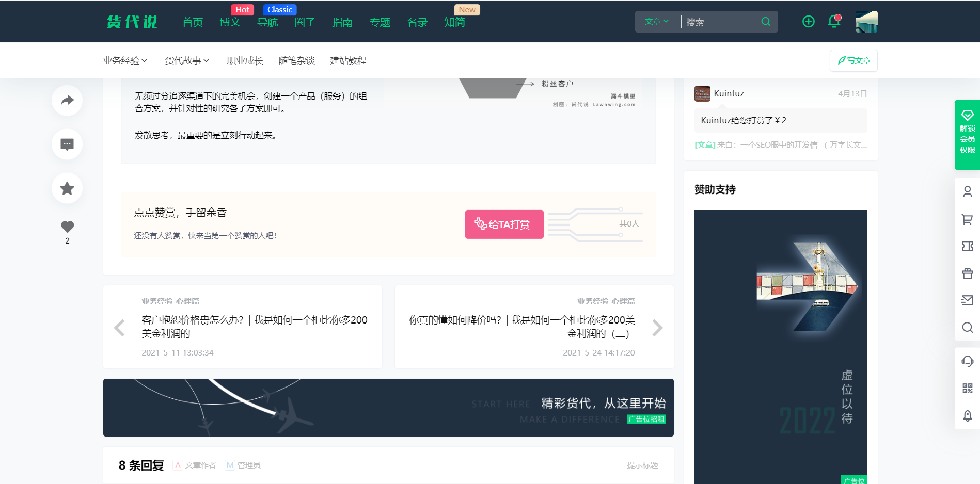Open the 广告位招租 advertising link
This screenshot has width=980, height=484.
pos(646,419)
